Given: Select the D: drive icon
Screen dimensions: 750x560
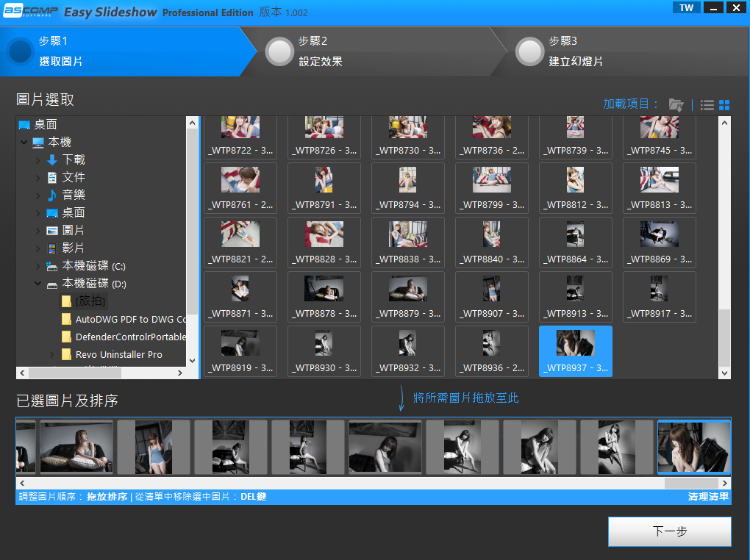Looking at the screenshot, I should pyautogui.click(x=52, y=284).
